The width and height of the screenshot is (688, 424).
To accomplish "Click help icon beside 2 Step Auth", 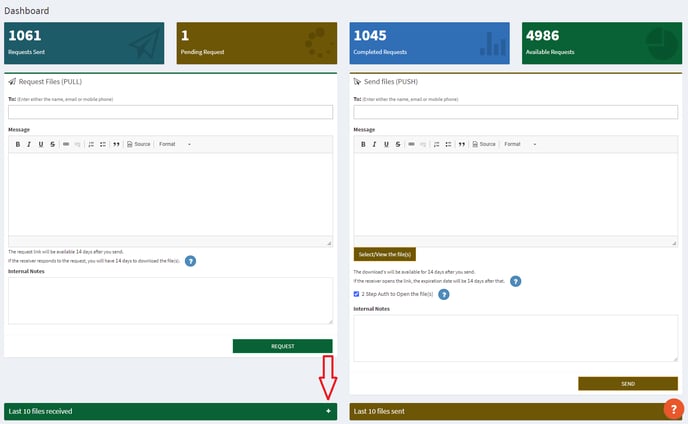I will [x=444, y=295].
